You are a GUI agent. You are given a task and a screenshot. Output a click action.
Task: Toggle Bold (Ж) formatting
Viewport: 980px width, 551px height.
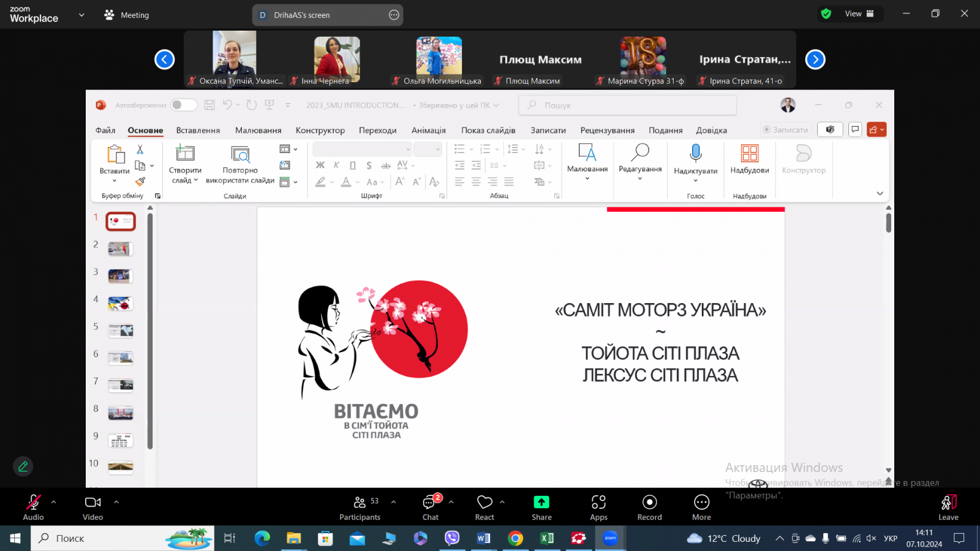(x=320, y=165)
